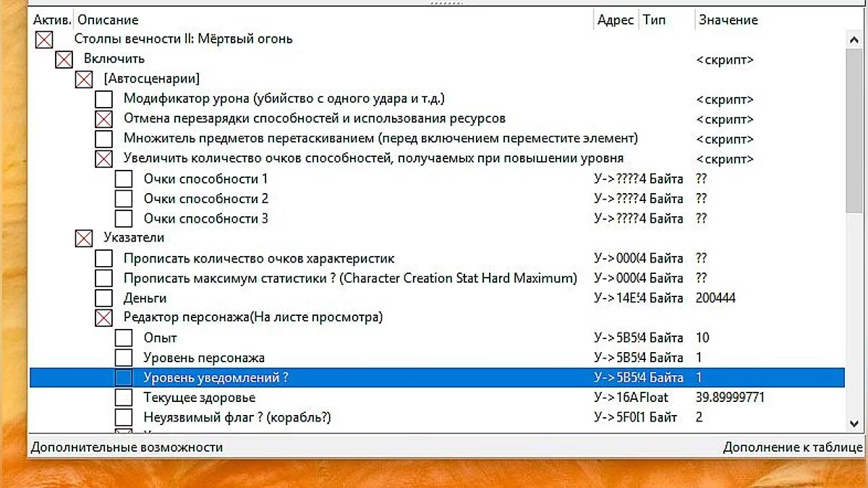This screenshot has height=488, width=868.
Task: Toggle the Столпы вечности II: Мёртвый огонь checkbox
Action: pyautogui.click(x=44, y=40)
